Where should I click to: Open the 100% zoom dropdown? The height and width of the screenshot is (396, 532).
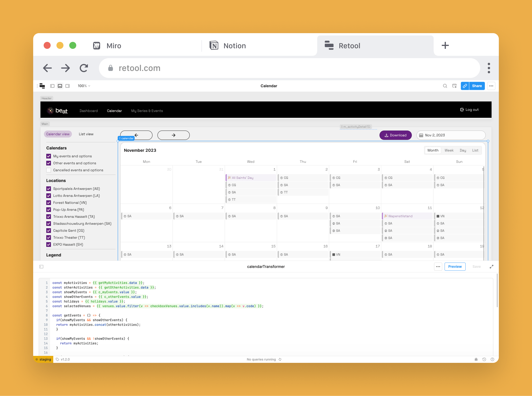(84, 86)
